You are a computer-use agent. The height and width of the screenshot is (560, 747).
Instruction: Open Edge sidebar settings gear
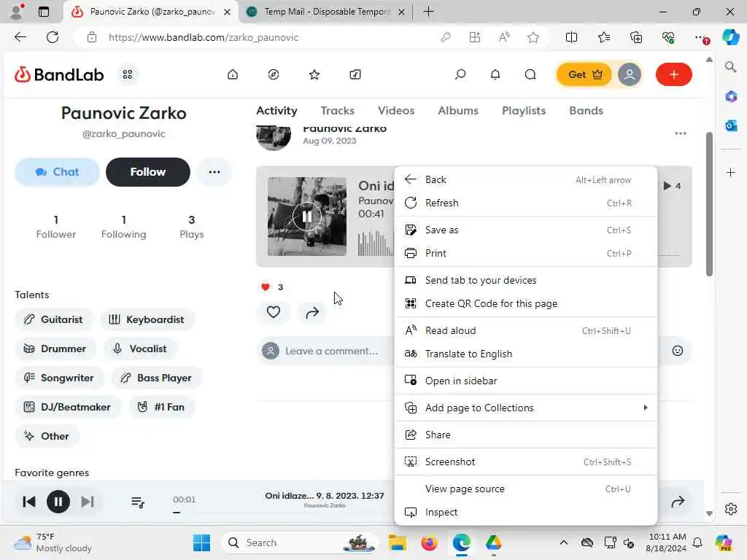730,508
